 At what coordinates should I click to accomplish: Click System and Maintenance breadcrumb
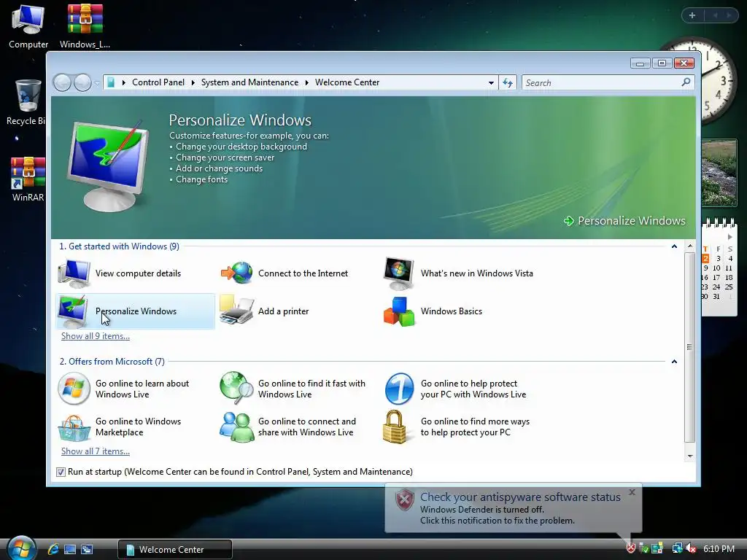[x=249, y=82]
